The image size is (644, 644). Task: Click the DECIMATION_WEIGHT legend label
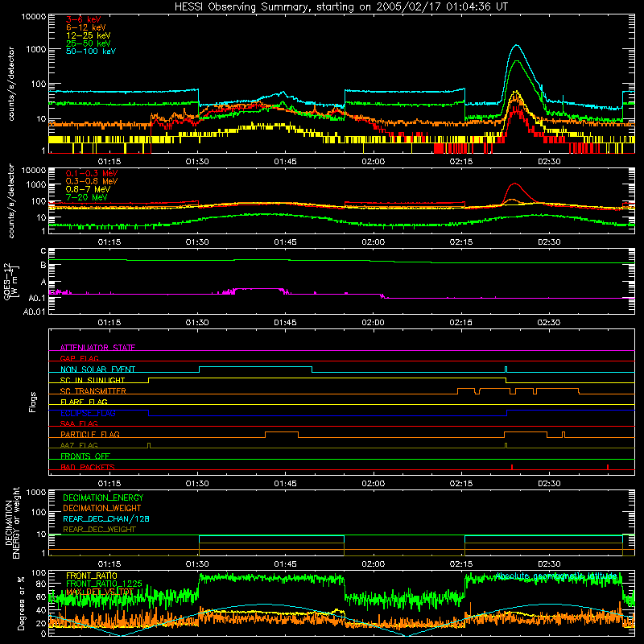(102, 508)
